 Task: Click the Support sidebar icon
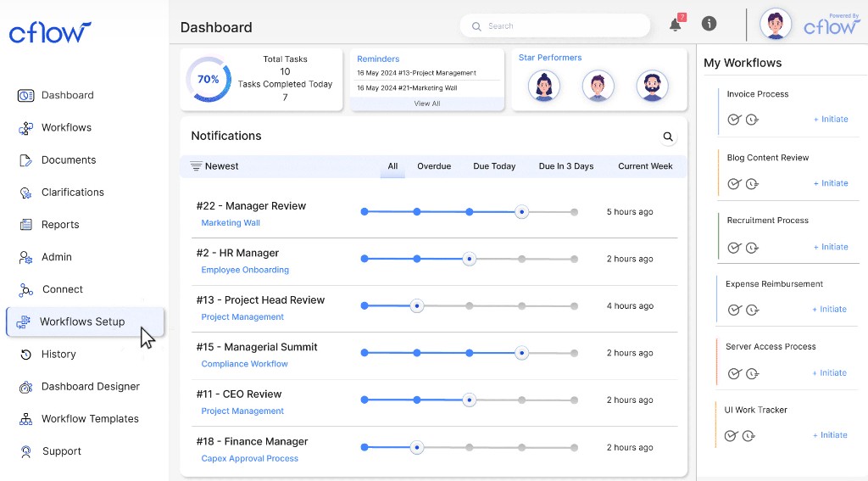click(x=25, y=451)
